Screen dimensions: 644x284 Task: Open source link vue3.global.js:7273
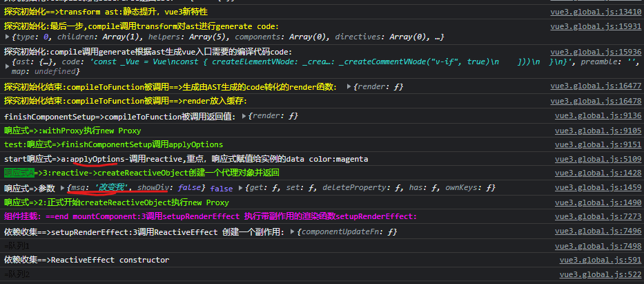coord(598,216)
